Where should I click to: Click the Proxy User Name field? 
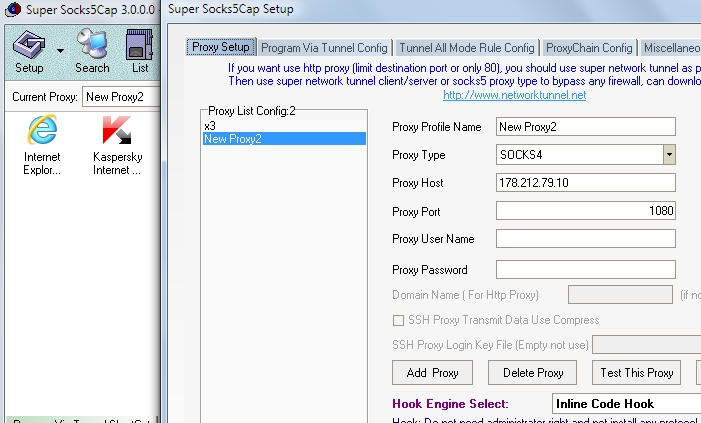pos(586,239)
